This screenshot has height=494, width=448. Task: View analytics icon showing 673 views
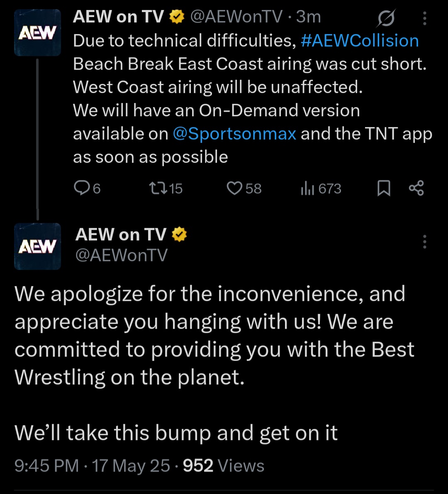tap(307, 188)
